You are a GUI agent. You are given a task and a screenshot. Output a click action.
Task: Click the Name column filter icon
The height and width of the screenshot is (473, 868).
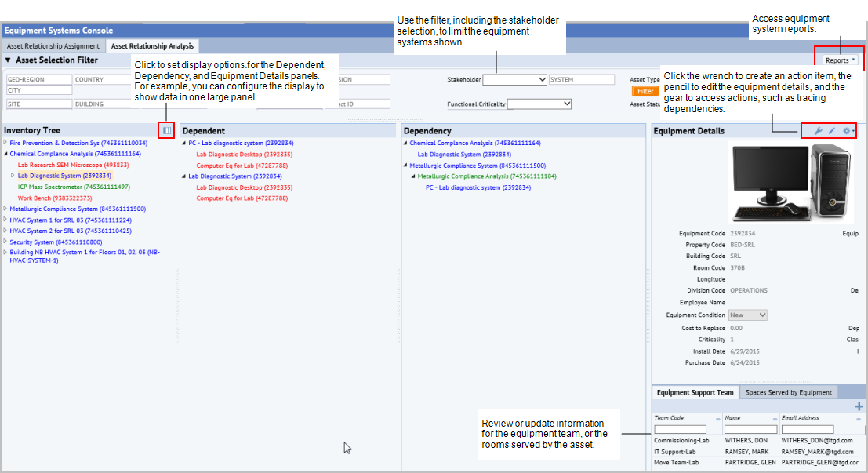[775, 419]
